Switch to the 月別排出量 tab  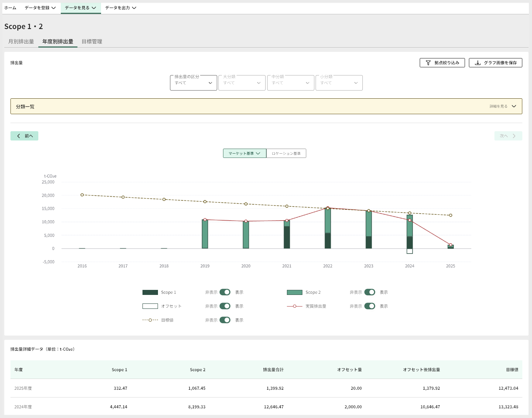(x=21, y=41)
